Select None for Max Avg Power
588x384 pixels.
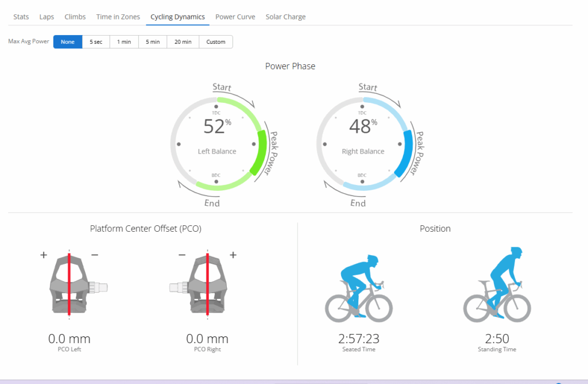68,42
